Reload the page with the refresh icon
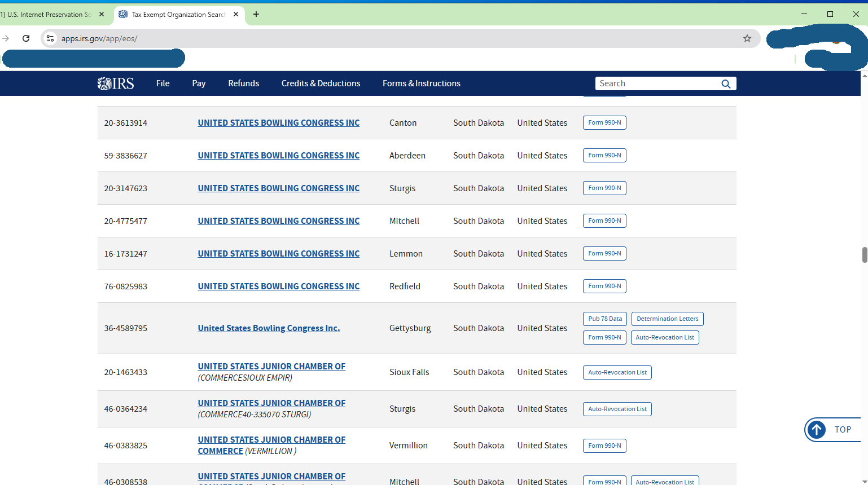Viewport: 868px width, 485px height. [x=26, y=38]
